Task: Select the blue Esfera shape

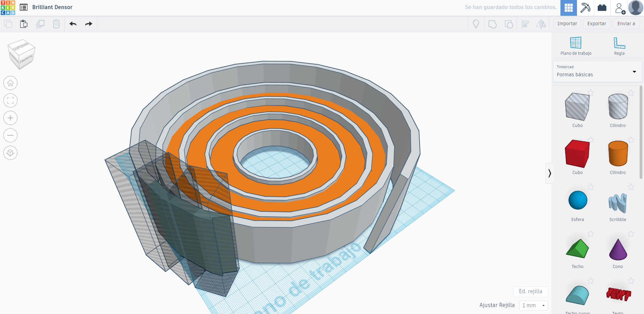Action: click(578, 200)
